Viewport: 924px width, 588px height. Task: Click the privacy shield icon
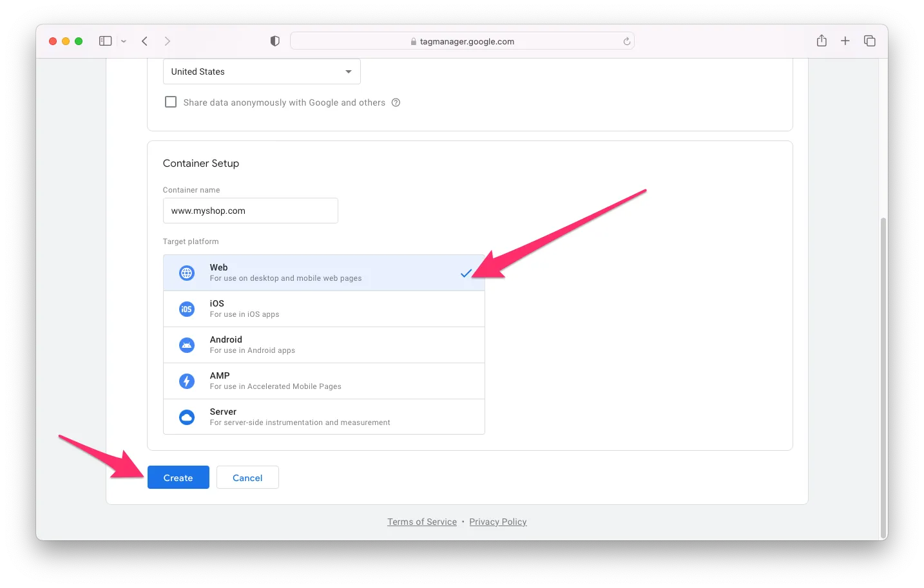pyautogui.click(x=275, y=41)
